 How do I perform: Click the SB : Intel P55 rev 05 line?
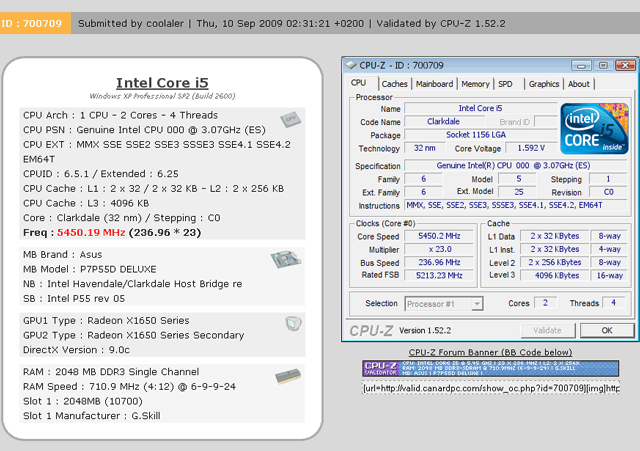pos(74,299)
